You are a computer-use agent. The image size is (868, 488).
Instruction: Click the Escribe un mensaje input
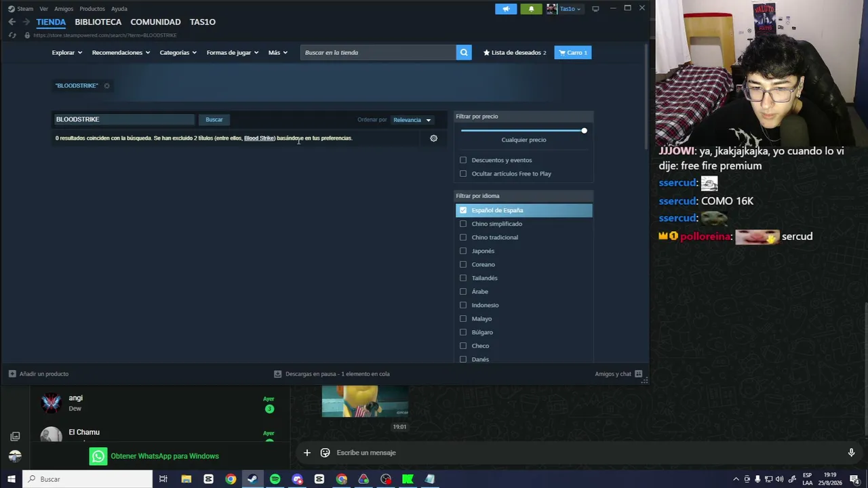point(587,453)
